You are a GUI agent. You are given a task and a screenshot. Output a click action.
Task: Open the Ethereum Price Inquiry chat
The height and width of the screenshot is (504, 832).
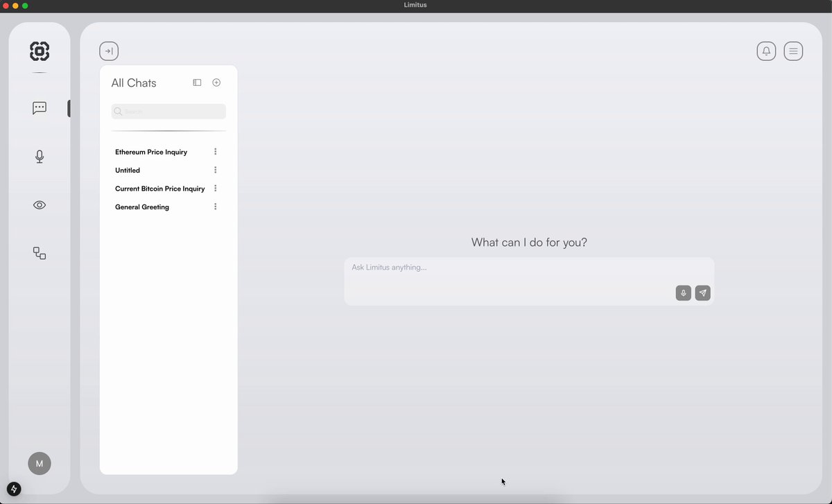click(x=151, y=152)
